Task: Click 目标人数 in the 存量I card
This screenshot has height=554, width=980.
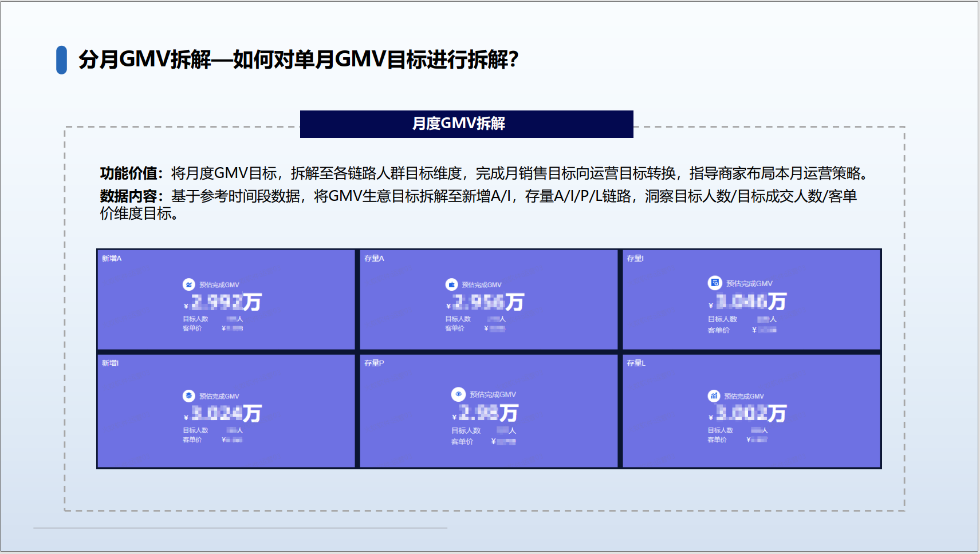Action: [722, 319]
